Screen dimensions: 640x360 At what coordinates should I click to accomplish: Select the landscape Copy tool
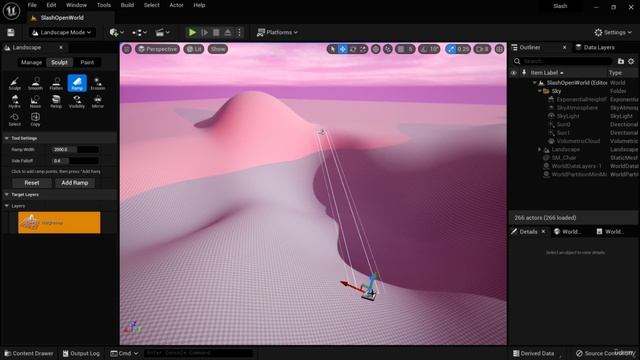[36, 119]
